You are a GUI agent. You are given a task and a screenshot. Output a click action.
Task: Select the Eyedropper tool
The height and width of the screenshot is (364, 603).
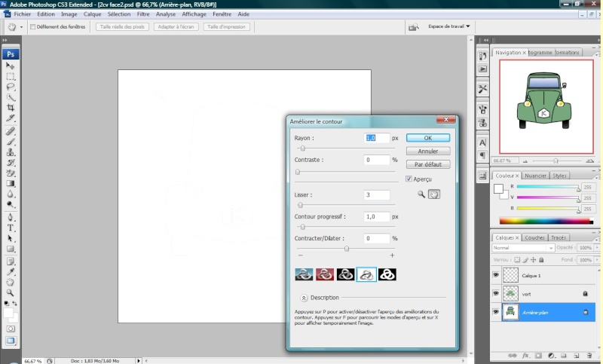tap(10, 272)
